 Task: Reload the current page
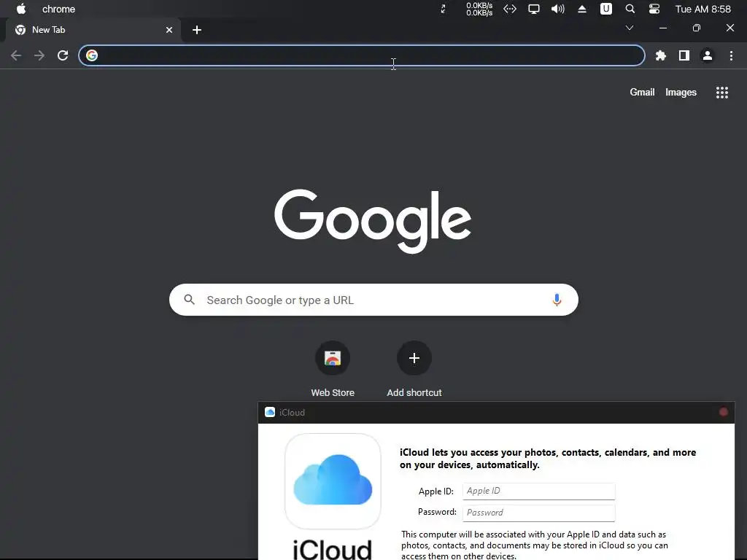click(63, 55)
